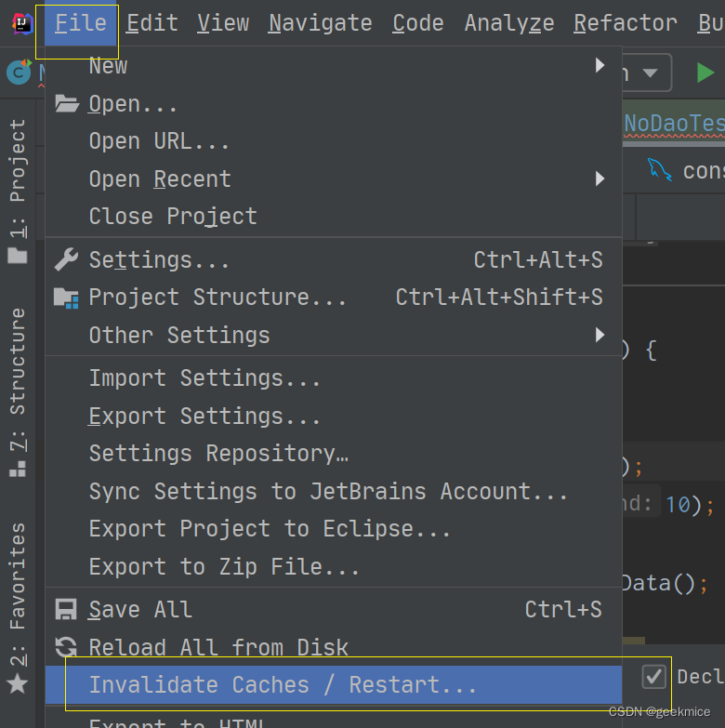Image resolution: width=725 pixels, height=728 pixels.
Task: Open the Analyze menu
Action: (509, 23)
